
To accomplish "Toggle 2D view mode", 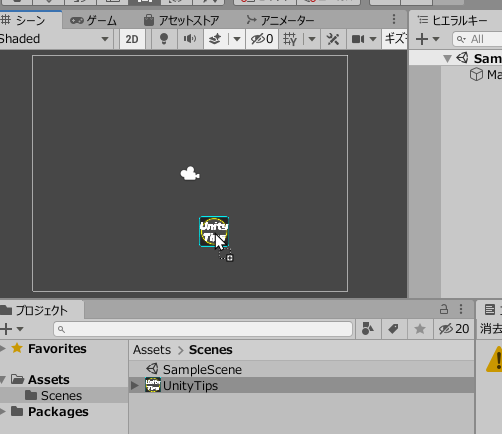I will click(132, 39).
